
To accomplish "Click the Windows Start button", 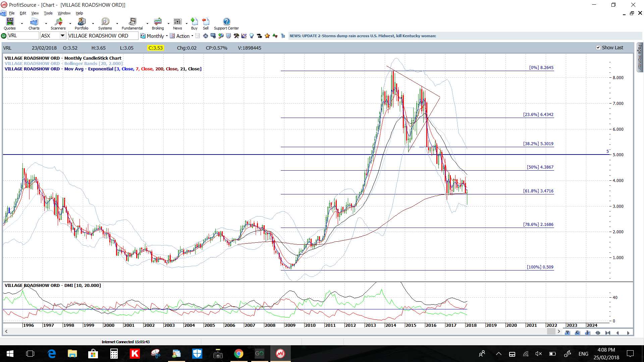I will click(10, 354).
